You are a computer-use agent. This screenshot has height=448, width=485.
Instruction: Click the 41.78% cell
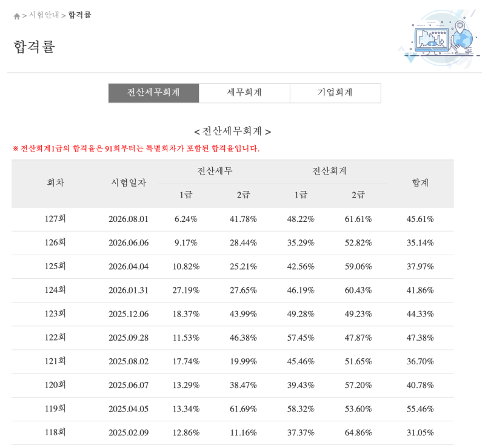tap(244, 219)
